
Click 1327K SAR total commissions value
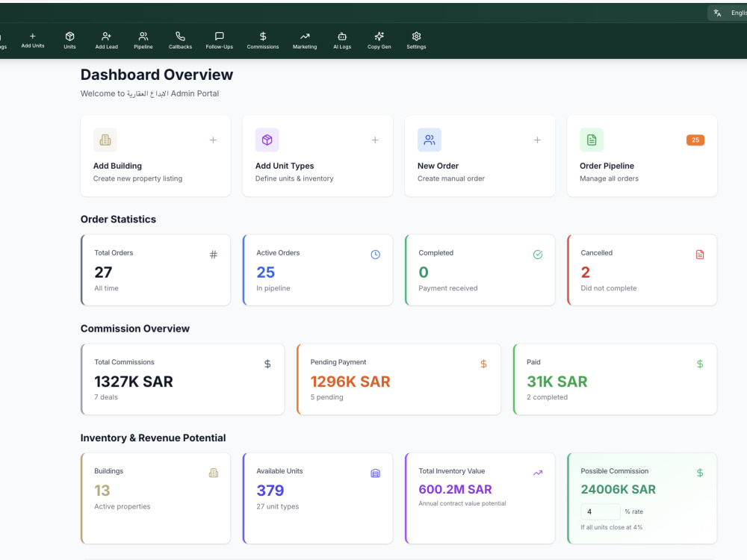pos(134,382)
